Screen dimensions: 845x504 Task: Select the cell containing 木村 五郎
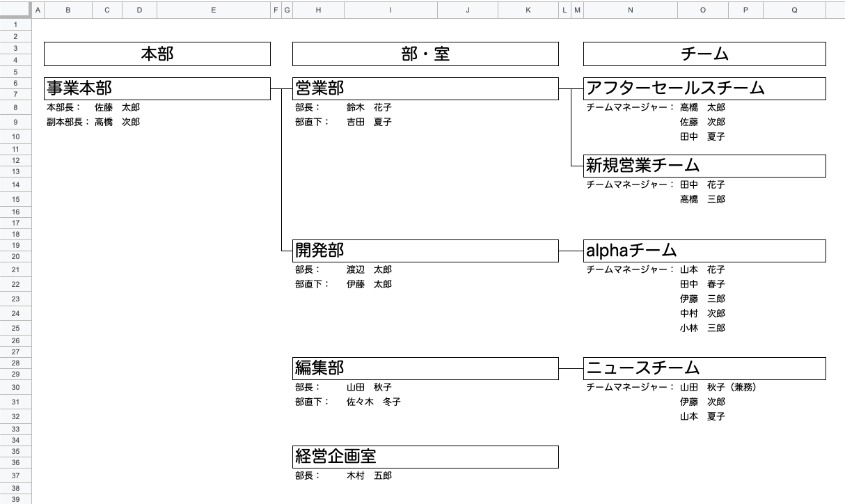click(369, 475)
